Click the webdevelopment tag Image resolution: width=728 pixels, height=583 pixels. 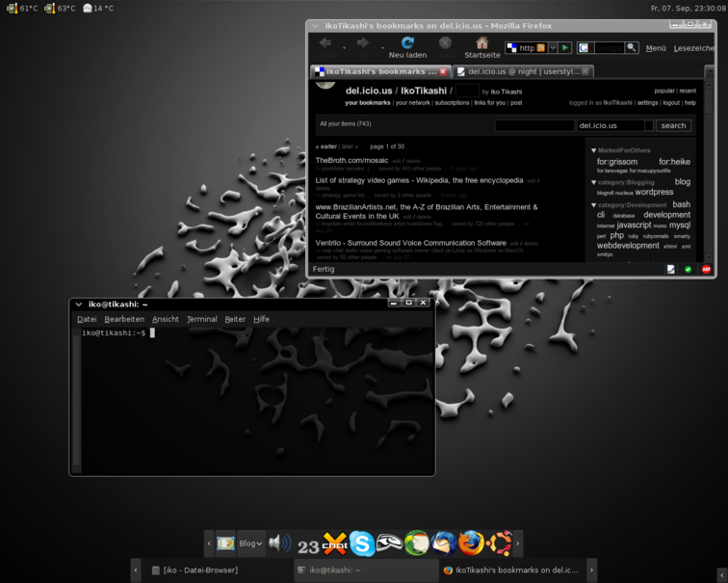point(628,246)
